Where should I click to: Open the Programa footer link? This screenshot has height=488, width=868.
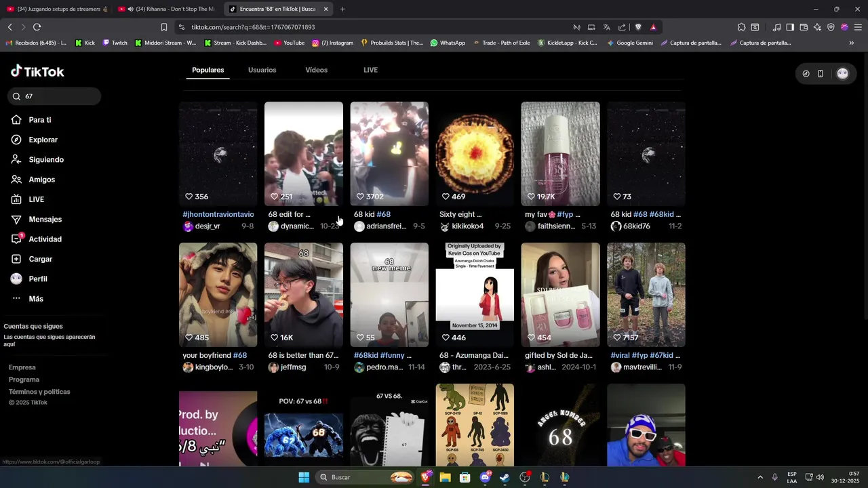tap(24, 380)
